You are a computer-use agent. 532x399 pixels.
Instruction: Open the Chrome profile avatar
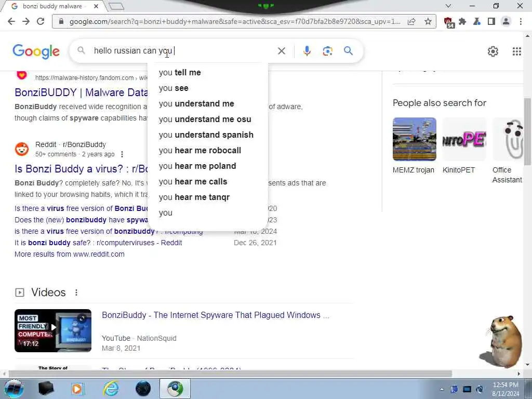tap(506, 21)
